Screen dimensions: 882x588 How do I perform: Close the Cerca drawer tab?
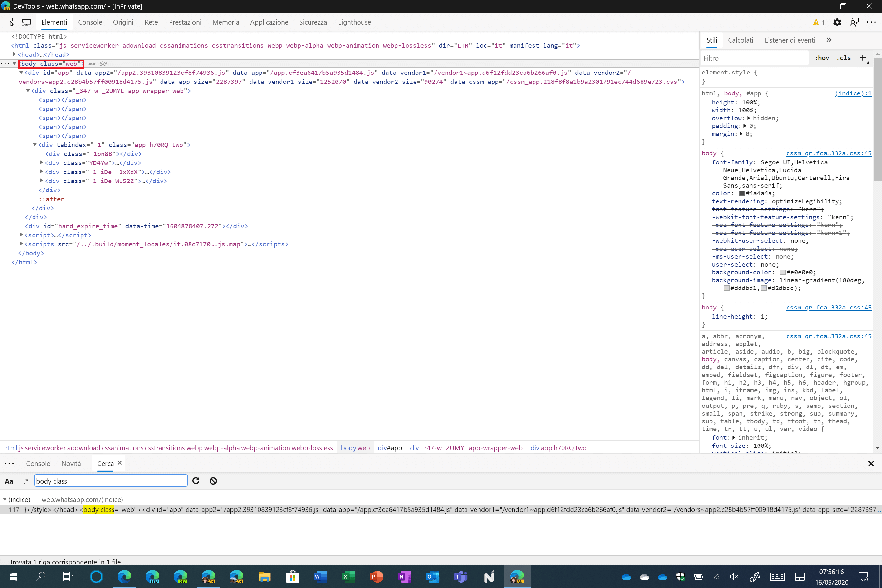coord(120,462)
